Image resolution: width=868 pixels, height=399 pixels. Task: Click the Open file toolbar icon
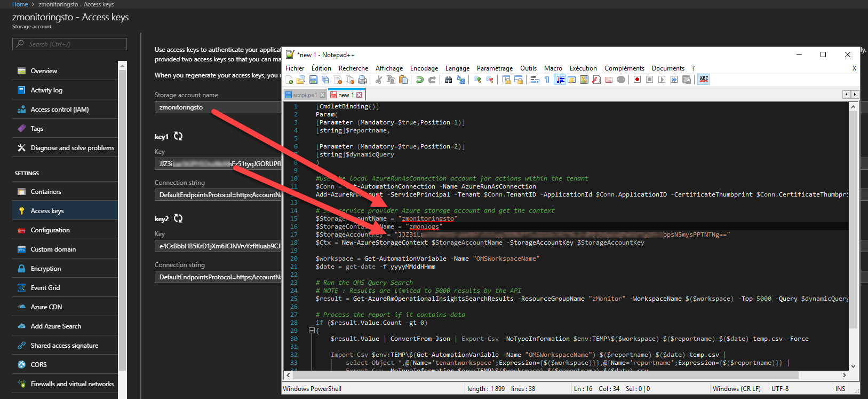click(x=300, y=80)
